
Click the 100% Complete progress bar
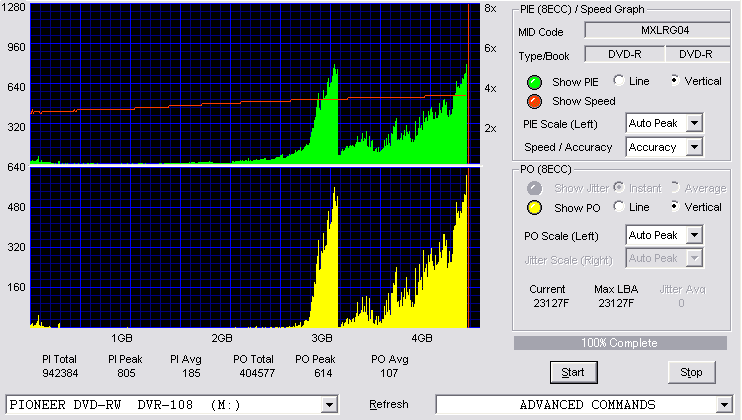coord(620,343)
